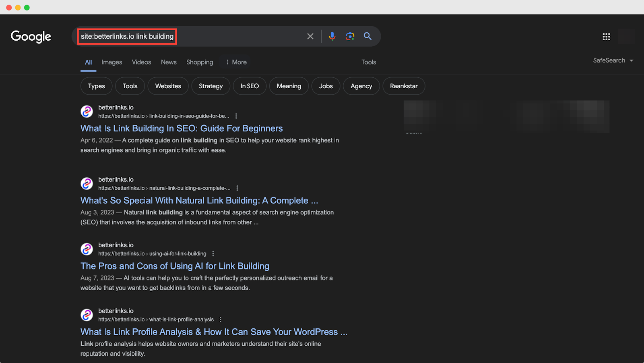Click the betterlinks.io favicon on first result
The image size is (644, 363).
[x=87, y=111]
